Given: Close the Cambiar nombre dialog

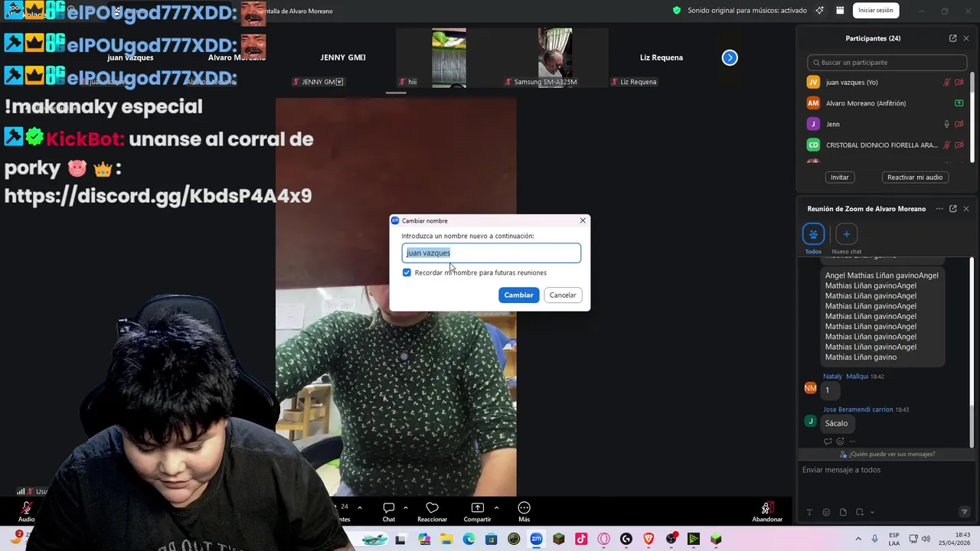Looking at the screenshot, I should pyautogui.click(x=583, y=220).
